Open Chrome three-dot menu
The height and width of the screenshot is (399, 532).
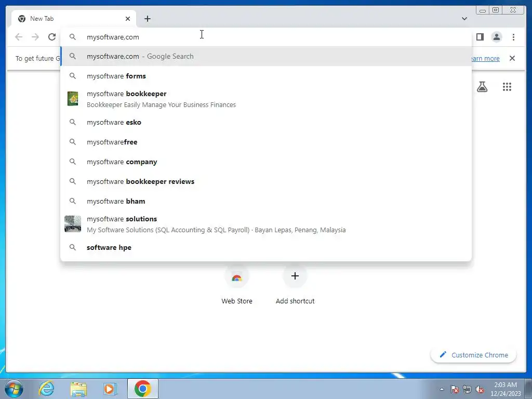click(x=513, y=37)
